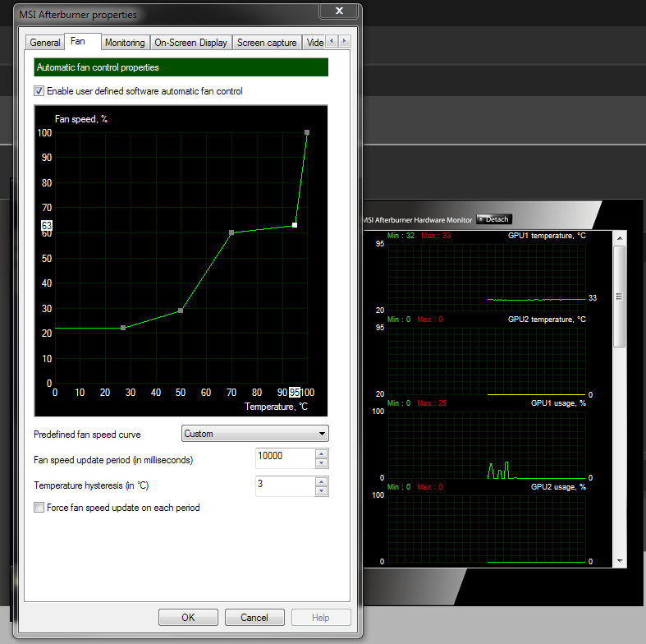This screenshot has height=644, width=646.
Task: Decrease temperature hysteresis with down arrow
Action: coord(321,491)
